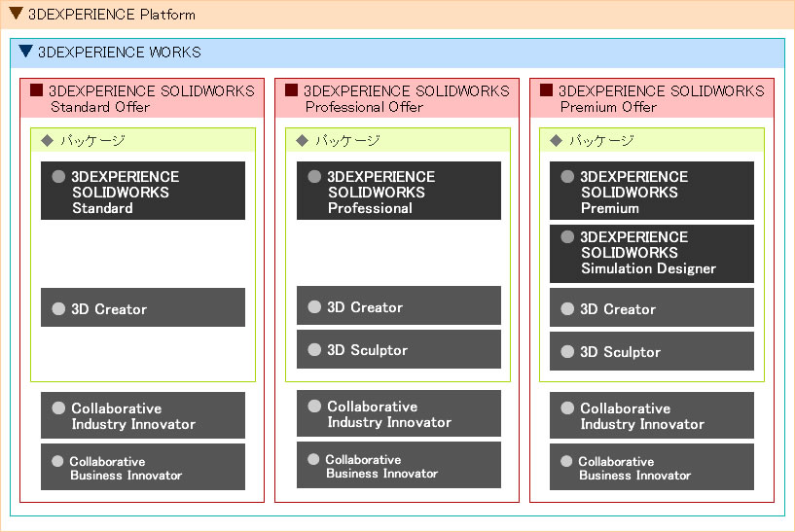Open 3DEXPERIENCE SOLIDWORKS Standard box
The image size is (795, 532).
[x=143, y=191]
